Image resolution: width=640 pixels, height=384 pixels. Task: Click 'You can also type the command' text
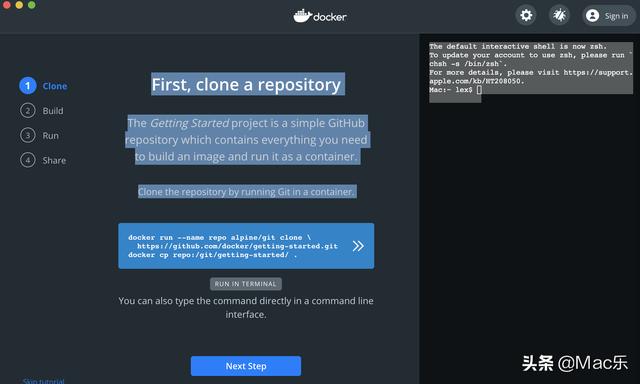click(x=246, y=308)
